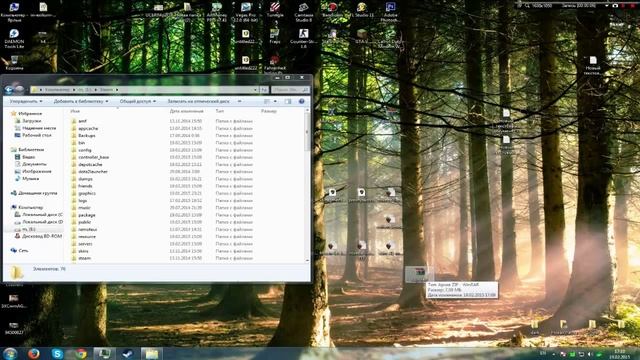640x360 pixels.
Task: Sort by Дата изменения column header
Action: point(186,111)
